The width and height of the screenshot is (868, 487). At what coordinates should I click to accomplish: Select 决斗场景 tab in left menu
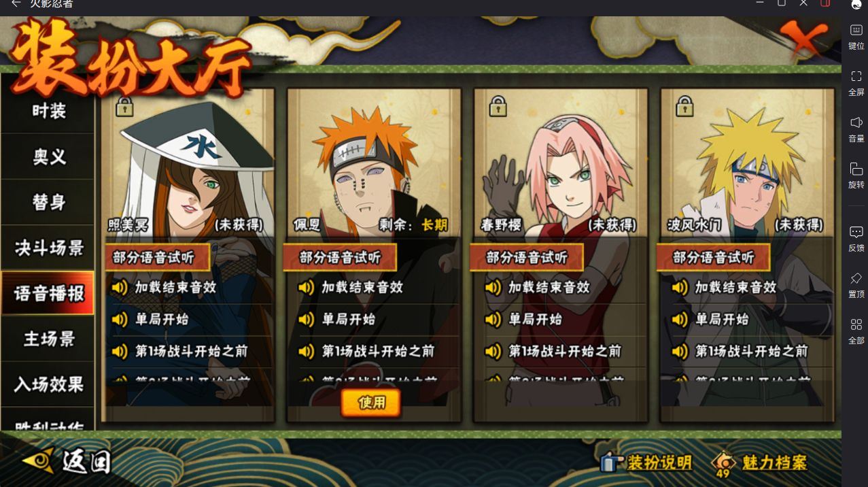pos(48,248)
